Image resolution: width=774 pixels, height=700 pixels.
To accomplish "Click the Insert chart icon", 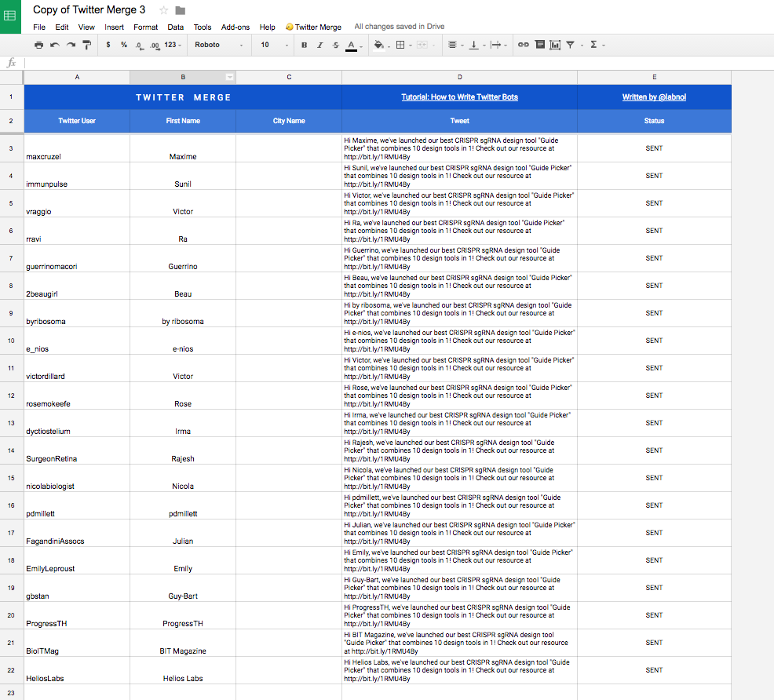I will (555, 45).
